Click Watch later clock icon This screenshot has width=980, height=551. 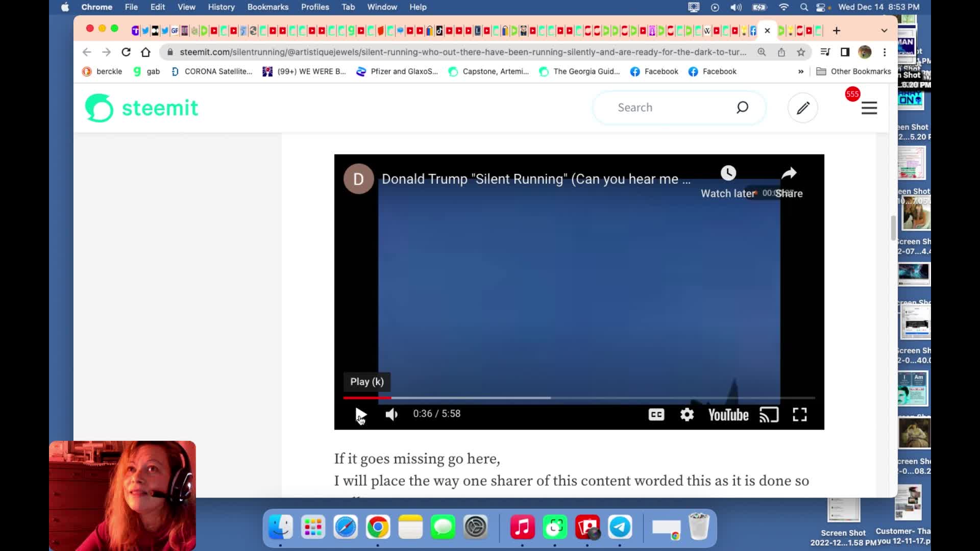pos(728,173)
